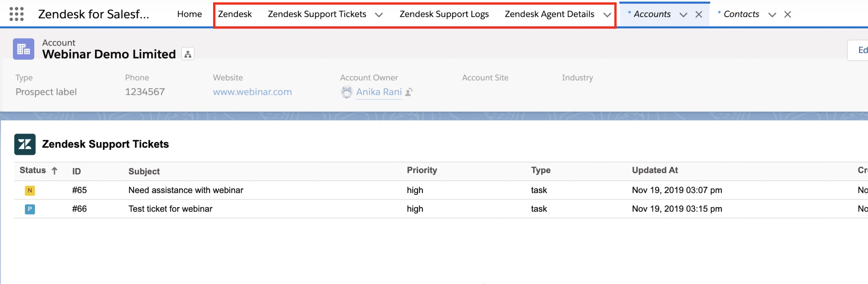Open the Contacts tab dropdown chevron
The image size is (868, 284).
[x=772, y=15]
